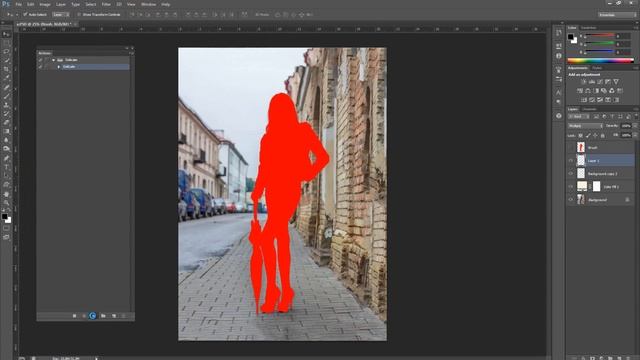Add Brightness/Contrast adjustment icon
The image size is (640, 360).
point(583,82)
